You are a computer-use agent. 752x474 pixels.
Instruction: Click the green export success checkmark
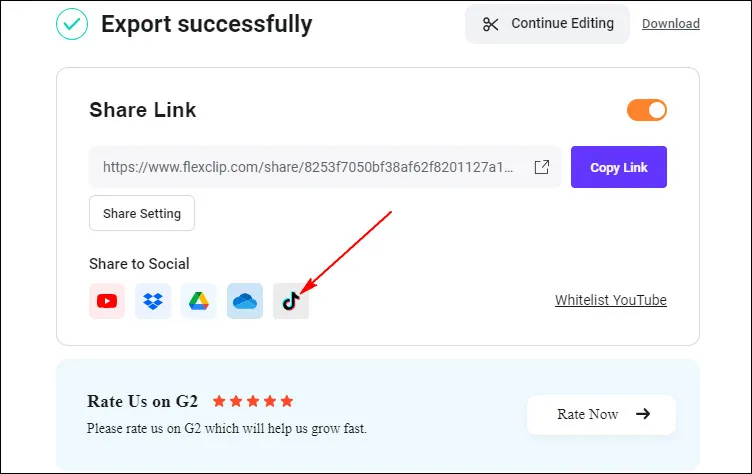72,24
